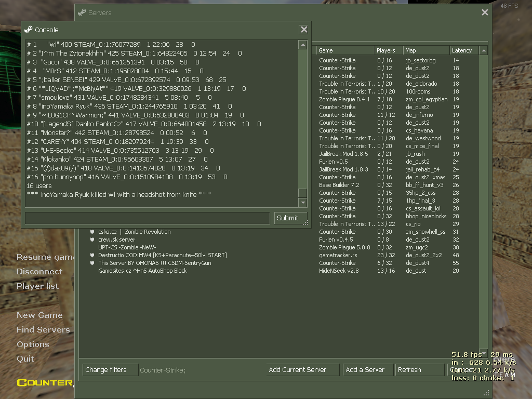
Task: Close the Console window with its X button
Action: pyautogui.click(x=304, y=30)
